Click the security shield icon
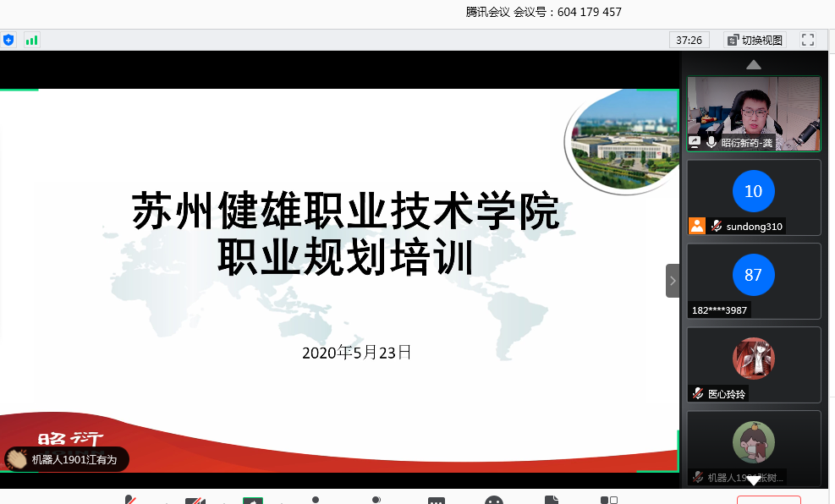Image resolution: width=835 pixels, height=504 pixels. click(x=8, y=40)
